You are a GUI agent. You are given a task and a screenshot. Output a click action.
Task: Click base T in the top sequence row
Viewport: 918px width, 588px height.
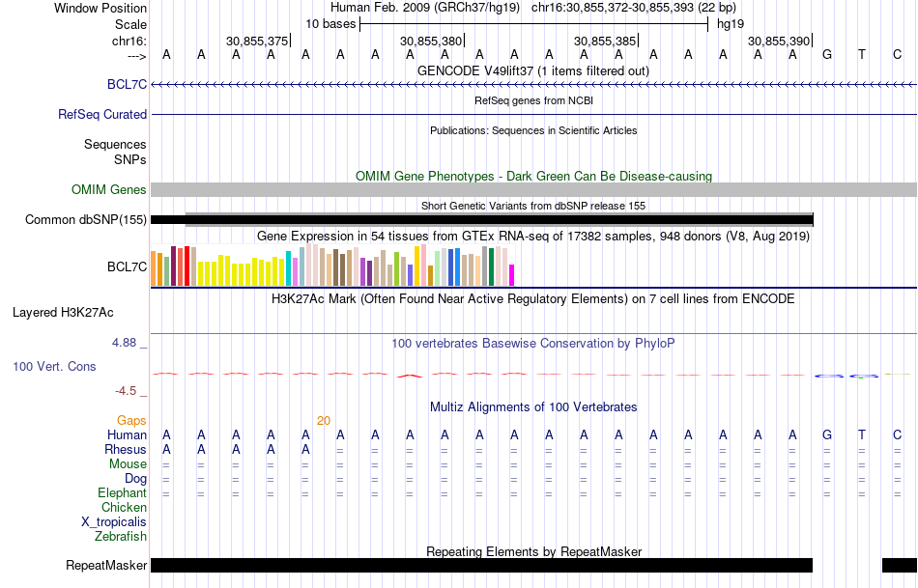click(862, 54)
